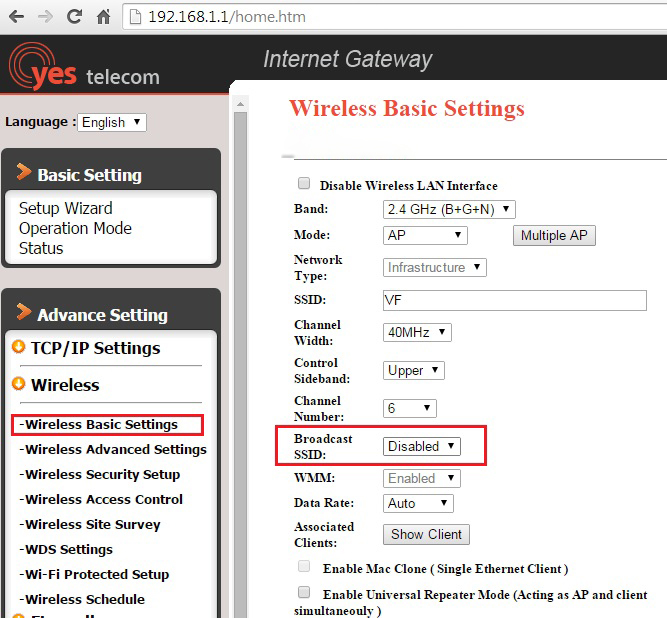This screenshot has height=618, width=667.
Task: Click the yes telecom logo
Action: [x=83, y=66]
